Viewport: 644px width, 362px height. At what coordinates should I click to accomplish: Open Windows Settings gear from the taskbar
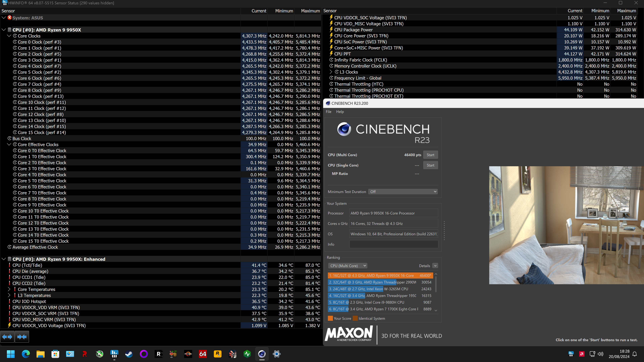277,354
